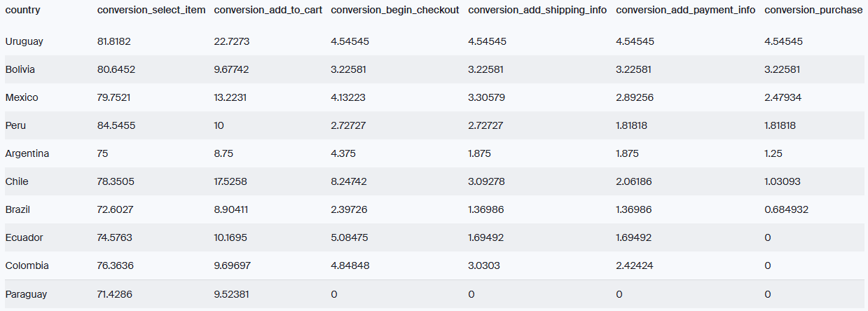This screenshot has width=868, height=311.
Task: Select the Mexico country cell
Action: point(22,97)
